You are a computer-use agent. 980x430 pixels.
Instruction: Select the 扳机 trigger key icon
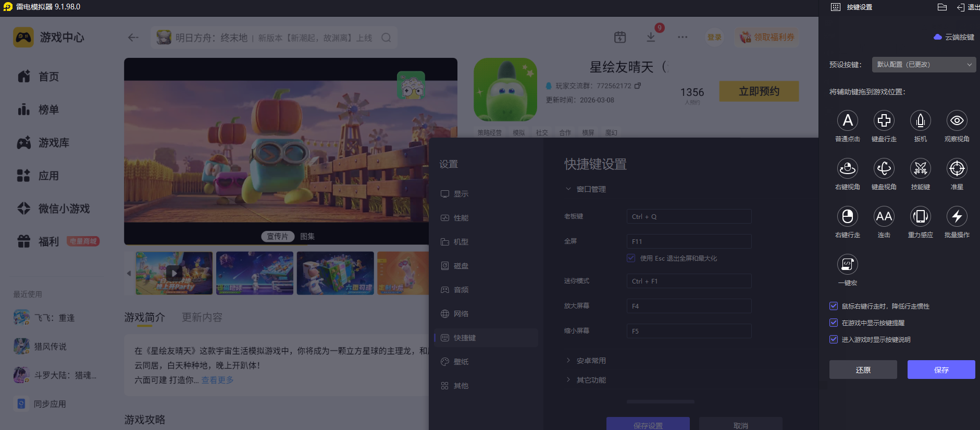pyautogui.click(x=921, y=120)
